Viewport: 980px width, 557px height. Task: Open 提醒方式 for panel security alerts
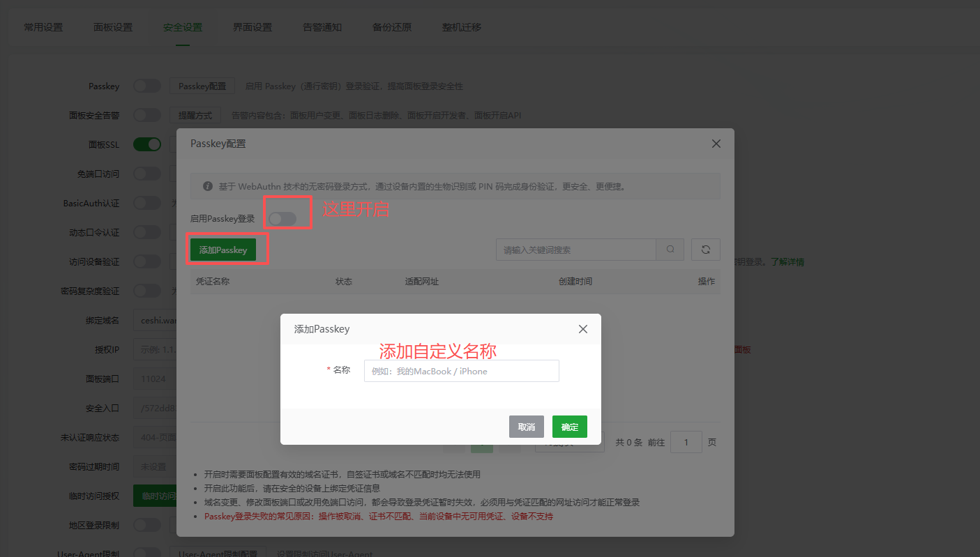point(195,115)
